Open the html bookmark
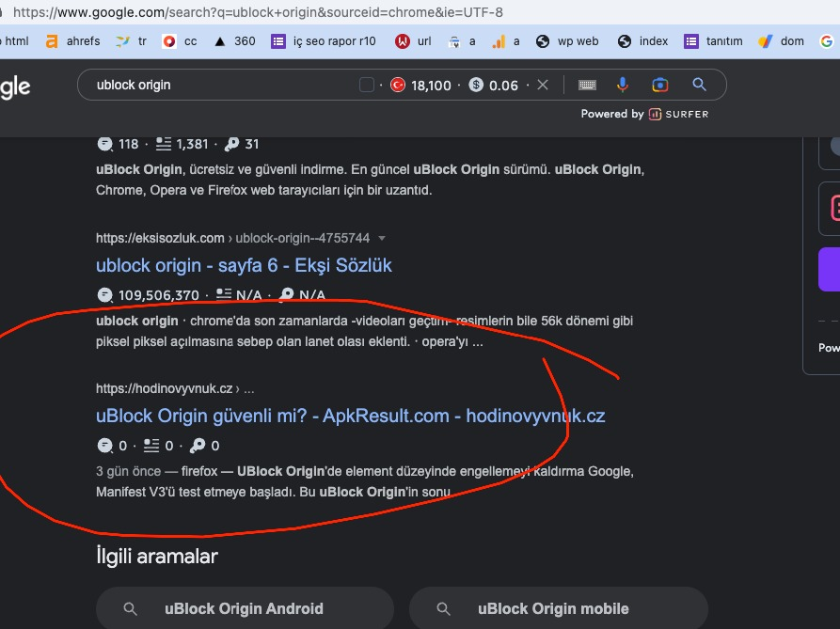 point(16,41)
